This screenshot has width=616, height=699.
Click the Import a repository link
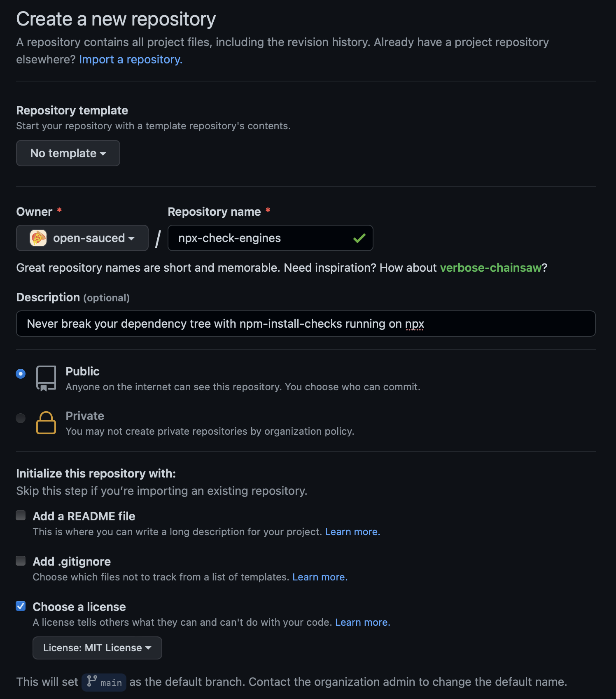tap(130, 59)
